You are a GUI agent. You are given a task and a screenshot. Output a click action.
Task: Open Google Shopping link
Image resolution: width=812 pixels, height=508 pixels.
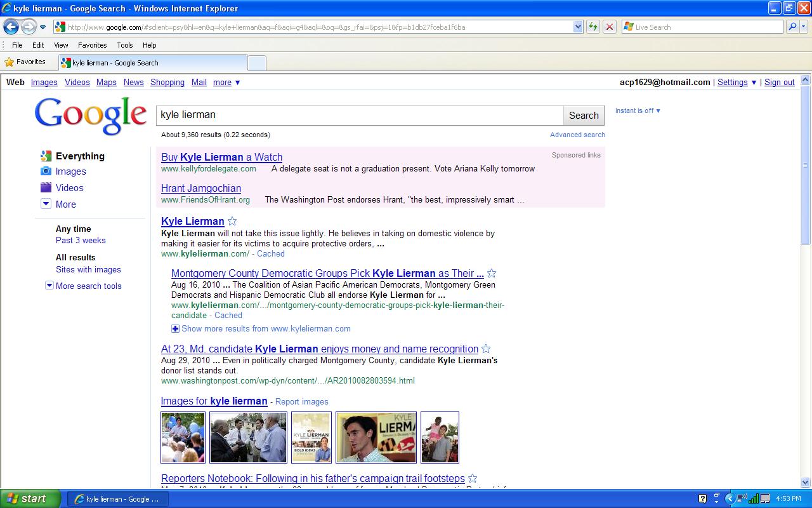pos(167,82)
